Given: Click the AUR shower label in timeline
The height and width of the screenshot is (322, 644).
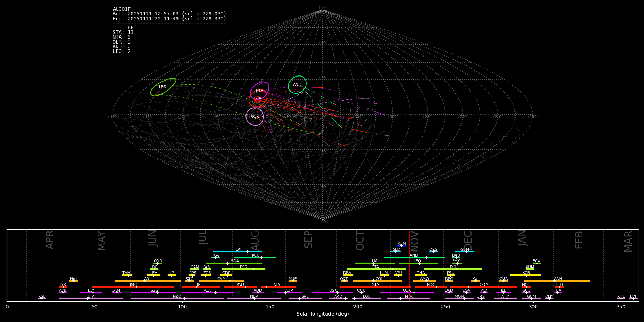Looking at the screenshot, I should (x=289, y=291).
